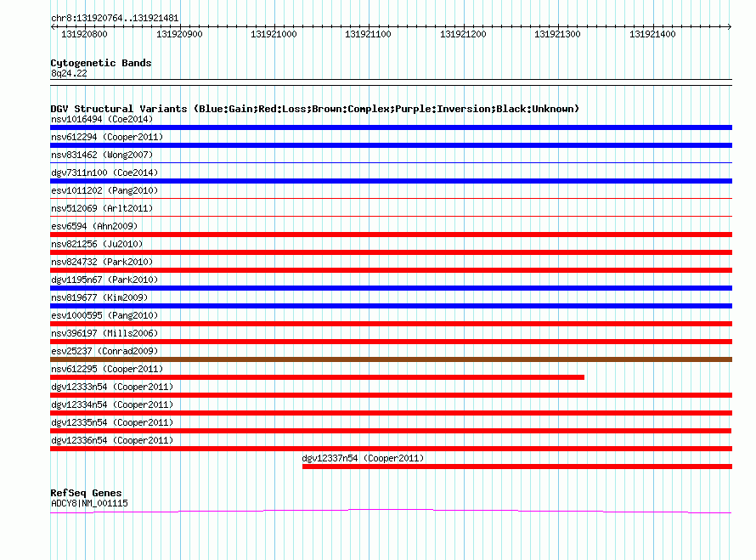This screenshot has width=756, height=560.
Task: Select the red bar under nsv821256
Action: (x=391, y=252)
